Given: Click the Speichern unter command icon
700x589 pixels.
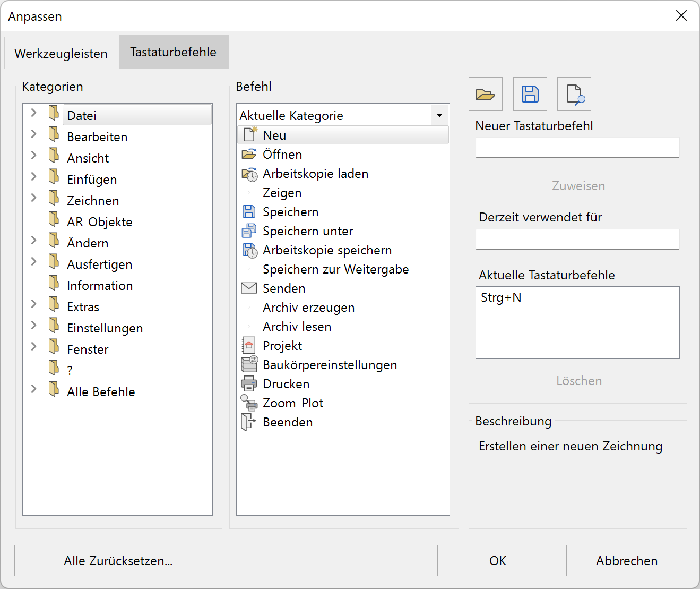Looking at the screenshot, I should click(249, 231).
